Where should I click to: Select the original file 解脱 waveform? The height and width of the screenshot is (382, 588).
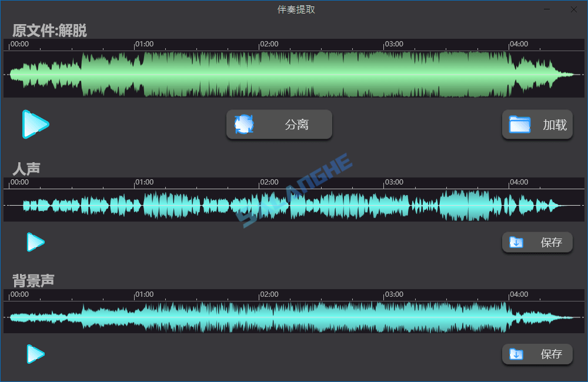tap(294, 73)
